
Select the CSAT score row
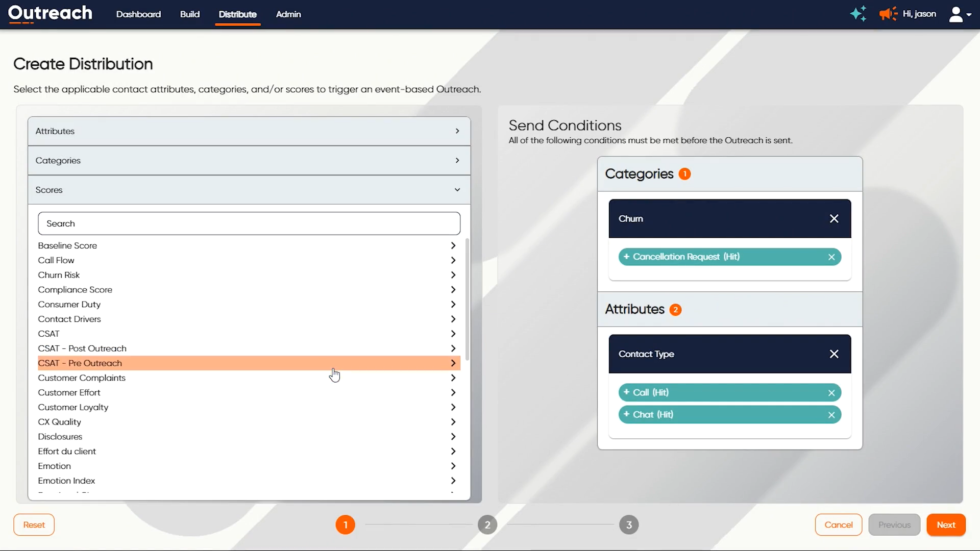click(249, 334)
